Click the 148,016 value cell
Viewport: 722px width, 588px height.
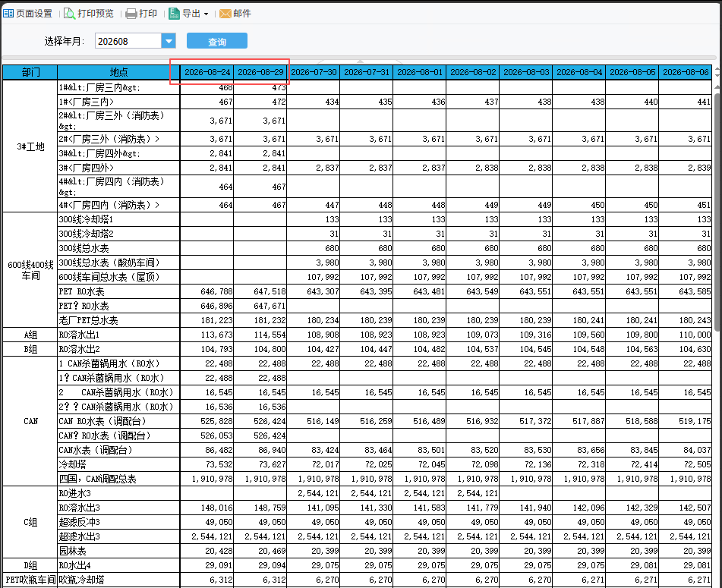[x=207, y=508]
